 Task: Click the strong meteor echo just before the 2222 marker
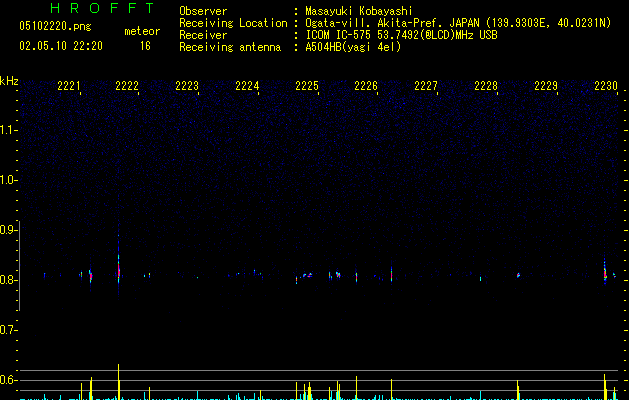119,269
